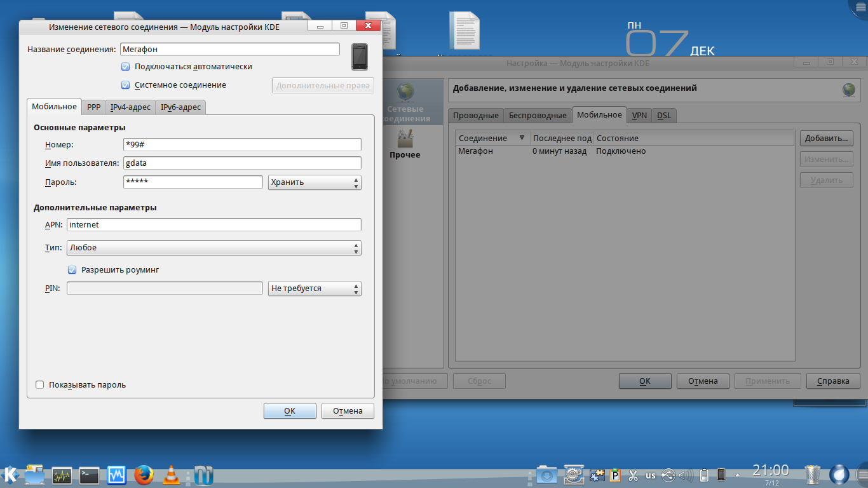Open the DSL tab in settings window
868x488 pixels.
[664, 116]
